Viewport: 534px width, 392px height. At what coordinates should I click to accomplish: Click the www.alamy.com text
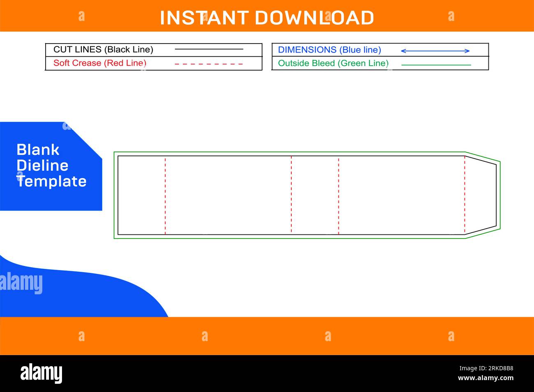(486, 378)
